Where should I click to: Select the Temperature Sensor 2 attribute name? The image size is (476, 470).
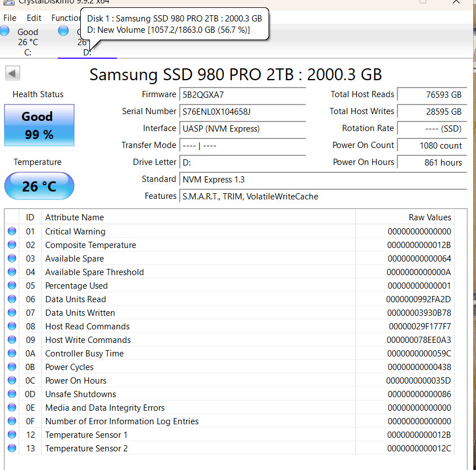(x=86, y=449)
